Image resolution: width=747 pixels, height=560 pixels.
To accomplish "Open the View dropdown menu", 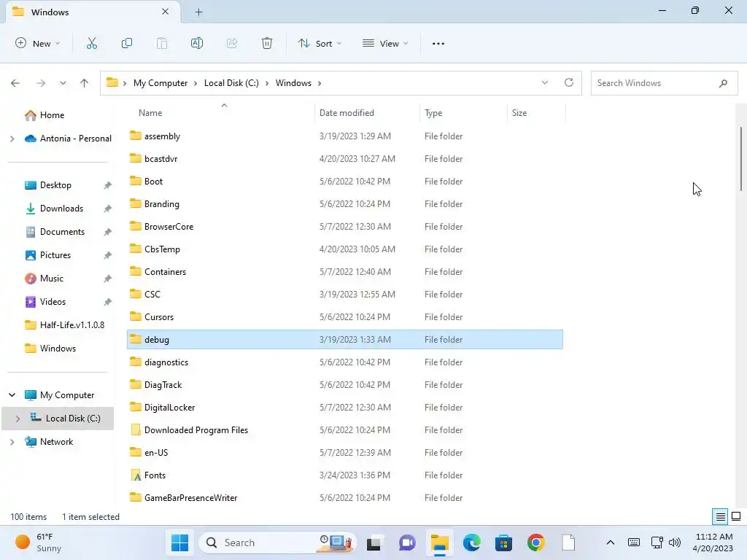I will click(385, 43).
